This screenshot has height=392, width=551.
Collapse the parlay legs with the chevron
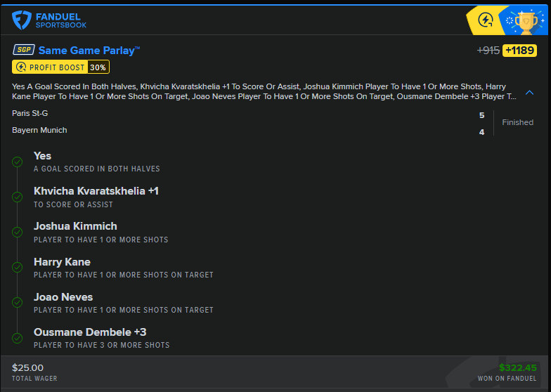tap(529, 93)
